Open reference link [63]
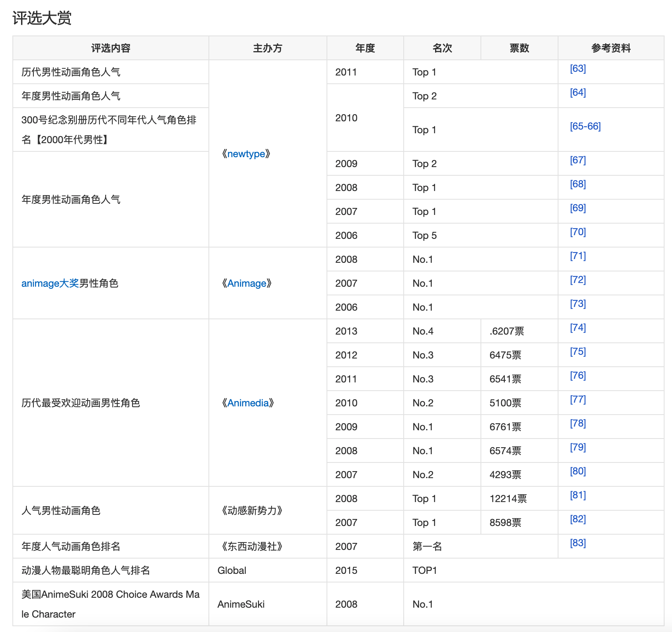Screen dimensions: 672x632 [x=577, y=69]
